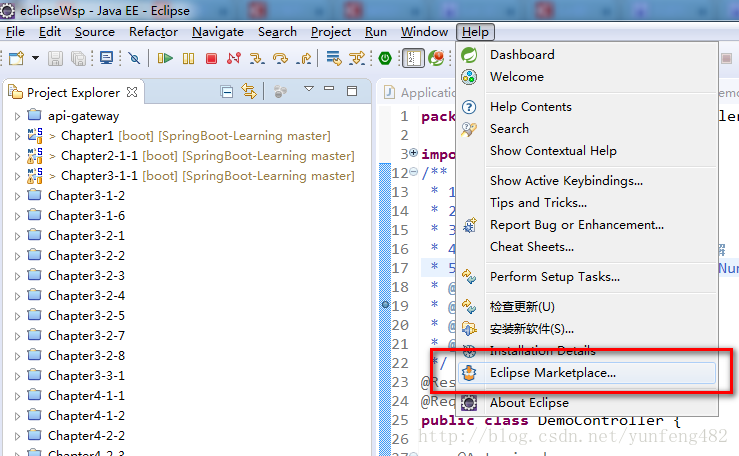This screenshot has width=739, height=456.
Task: Click the Step Into icon
Action: (x=257, y=58)
